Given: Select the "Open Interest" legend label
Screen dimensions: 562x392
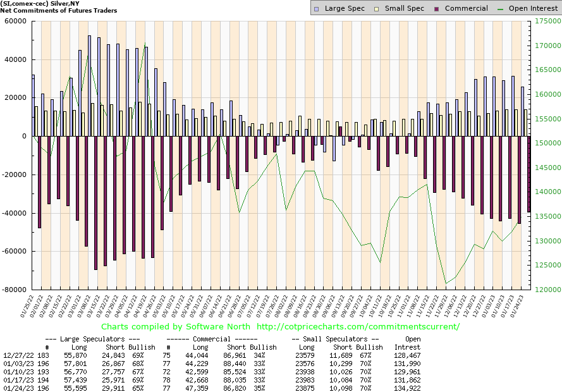Looking at the screenshot, I should (x=531, y=9).
